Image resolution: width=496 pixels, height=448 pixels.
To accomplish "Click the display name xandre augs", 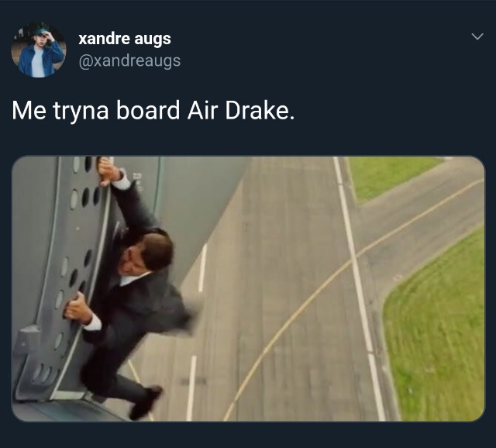I will click(125, 39).
